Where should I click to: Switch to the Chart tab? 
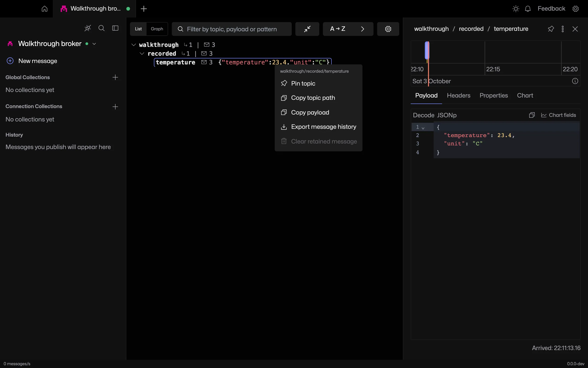[x=525, y=95]
